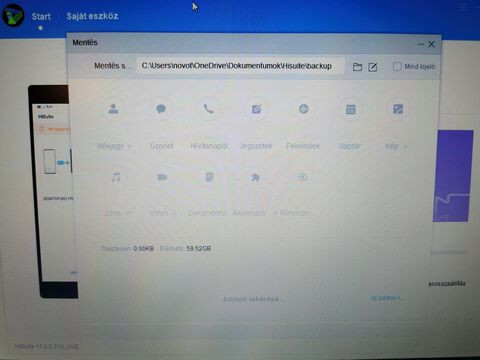
Task: Click the edit path pencil icon
Action: tap(373, 67)
